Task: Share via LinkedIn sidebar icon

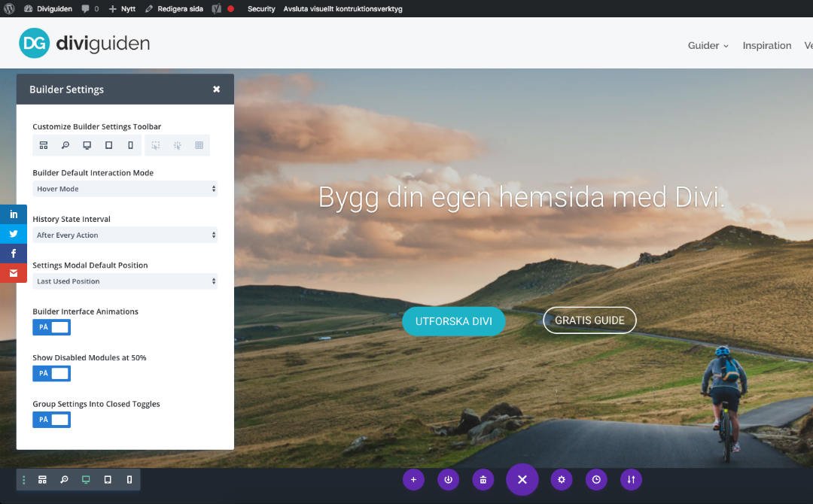Action: coord(14,214)
